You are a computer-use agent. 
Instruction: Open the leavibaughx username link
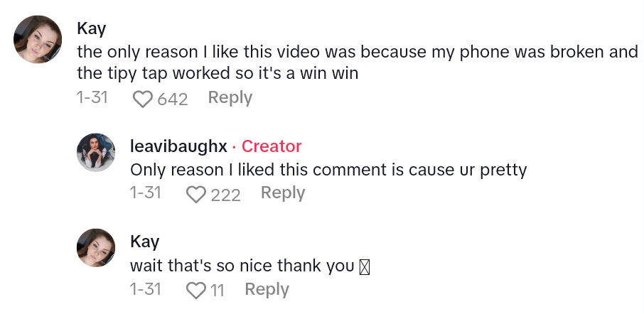click(178, 146)
